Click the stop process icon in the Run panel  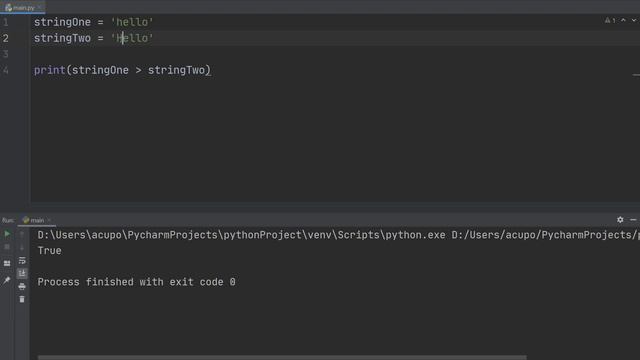7,247
